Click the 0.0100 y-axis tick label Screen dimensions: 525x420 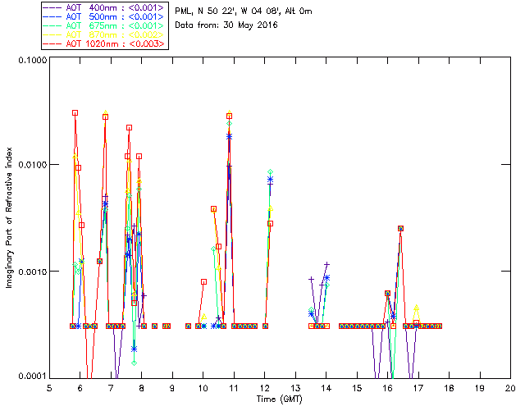(30, 166)
